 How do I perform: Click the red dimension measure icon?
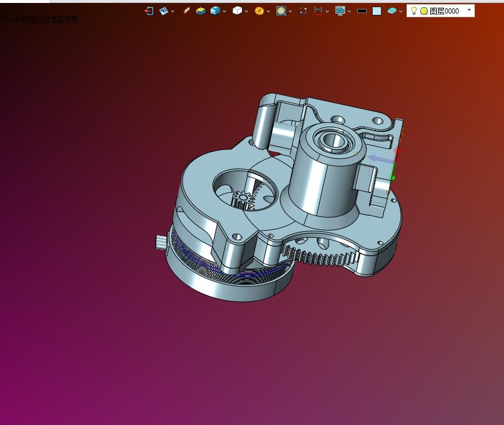click(x=318, y=11)
